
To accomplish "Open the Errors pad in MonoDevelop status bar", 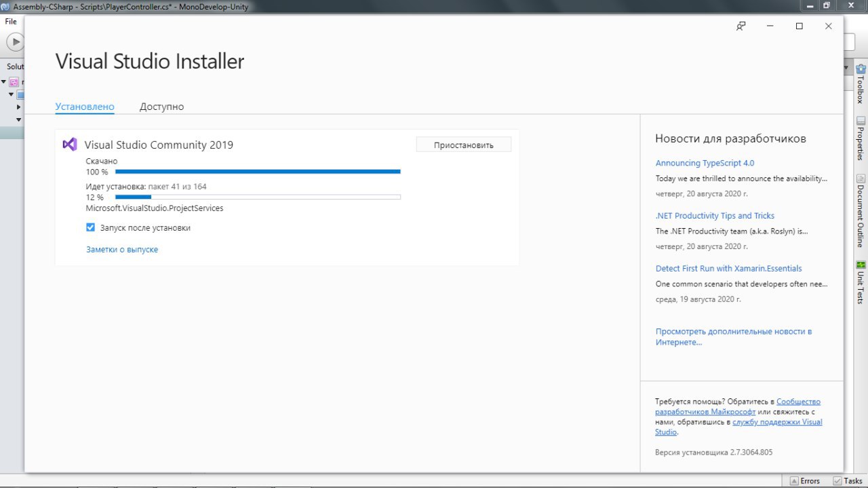I will pyautogui.click(x=805, y=481).
